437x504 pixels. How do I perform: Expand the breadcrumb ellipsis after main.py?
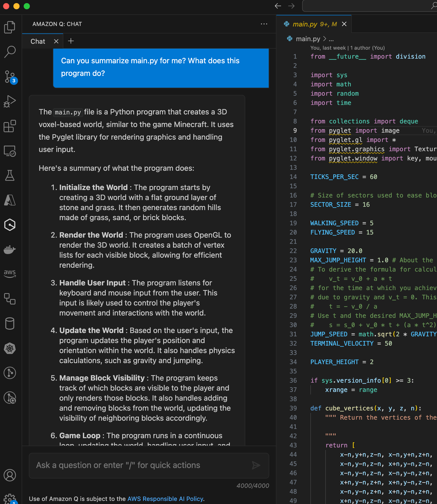pos(331,39)
